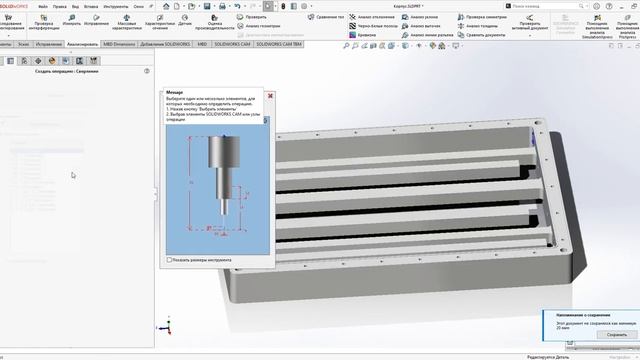Open the Корпус.SLDPRT title dropdown
This screenshot has height=360, width=640.
(x=409, y=6)
